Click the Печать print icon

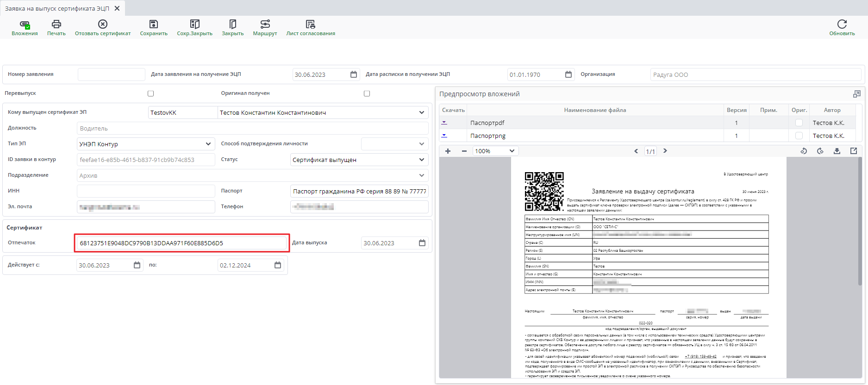[x=56, y=25]
